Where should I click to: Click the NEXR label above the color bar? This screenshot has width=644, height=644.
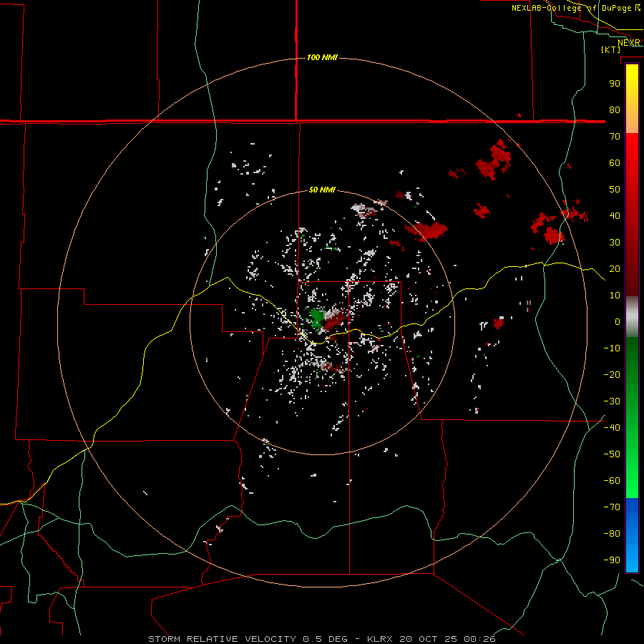(x=629, y=43)
